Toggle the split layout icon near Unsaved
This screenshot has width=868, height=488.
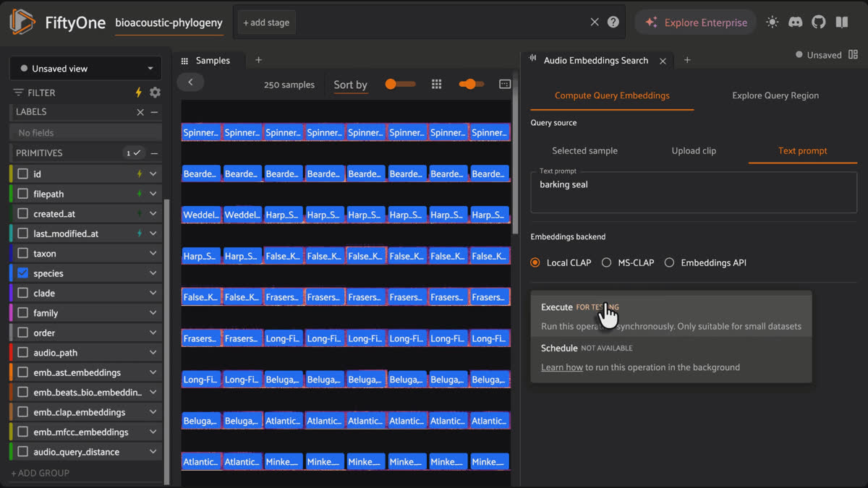853,54
